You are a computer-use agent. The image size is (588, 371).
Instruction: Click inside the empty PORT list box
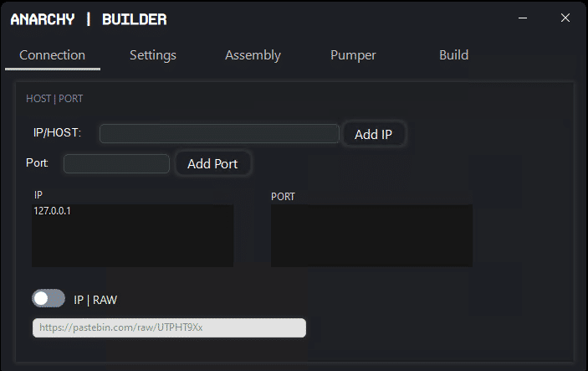[x=371, y=236]
